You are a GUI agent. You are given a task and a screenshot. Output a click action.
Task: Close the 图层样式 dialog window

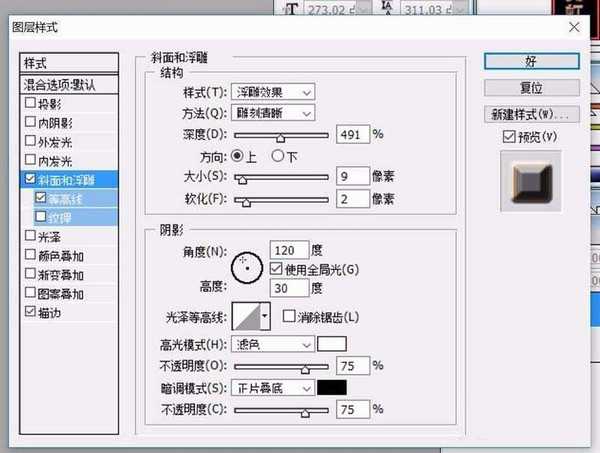point(574,27)
